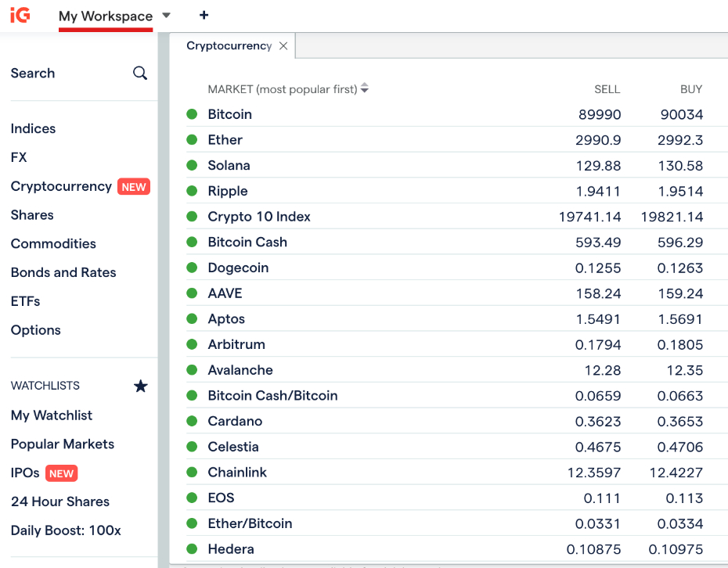This screenshot has width=728, height=568.
Task: Click the green status dot next to Bitcoin
Action: [191, 113]
